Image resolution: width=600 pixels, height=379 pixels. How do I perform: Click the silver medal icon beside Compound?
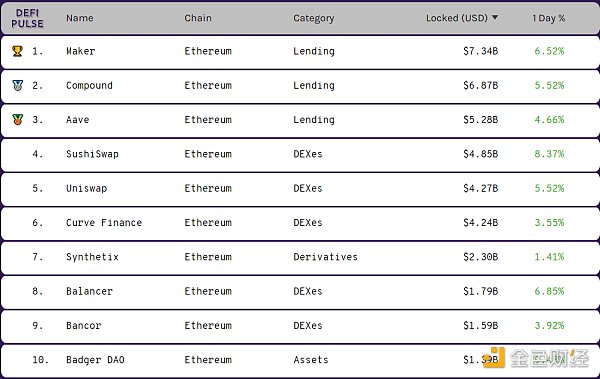coord(18,85)
